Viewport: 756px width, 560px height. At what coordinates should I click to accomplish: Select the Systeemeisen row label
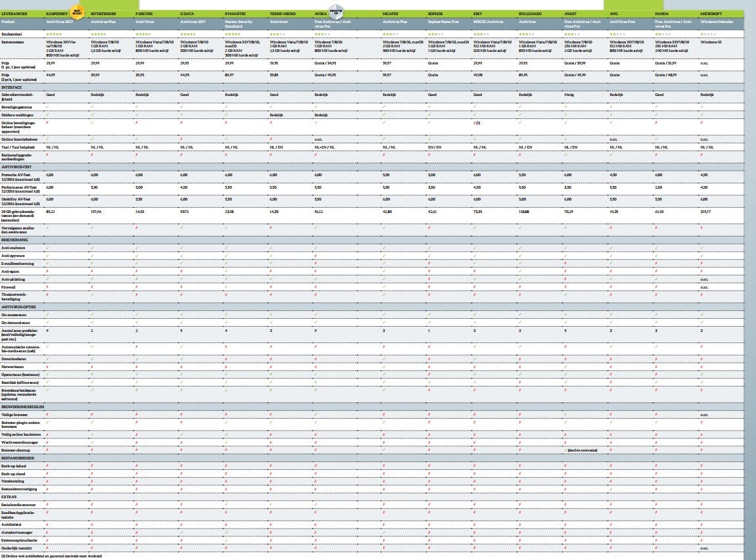click(x=12, y=42)
